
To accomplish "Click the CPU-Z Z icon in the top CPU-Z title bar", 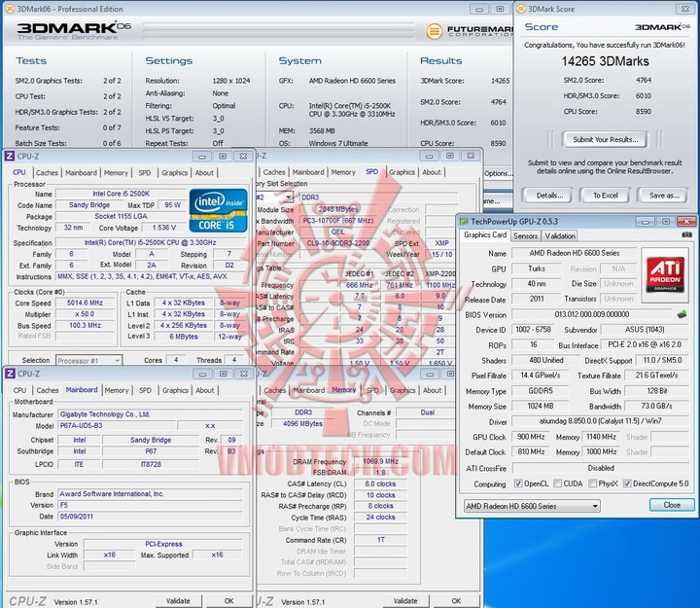I will (10, 156).
